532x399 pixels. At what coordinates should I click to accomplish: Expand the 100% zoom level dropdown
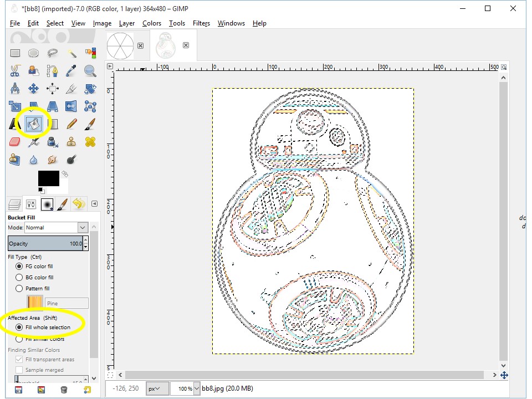[196, 389]
